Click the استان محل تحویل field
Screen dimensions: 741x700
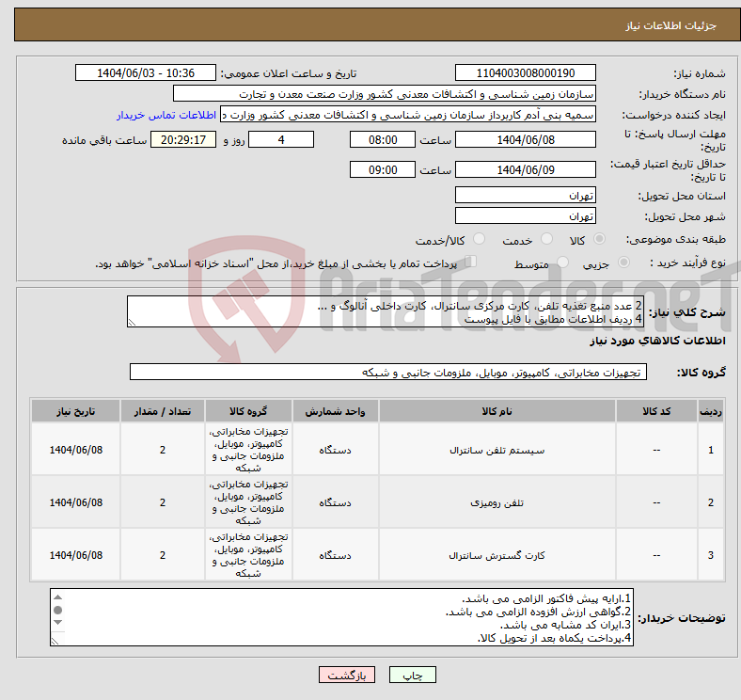click(525, 195)
